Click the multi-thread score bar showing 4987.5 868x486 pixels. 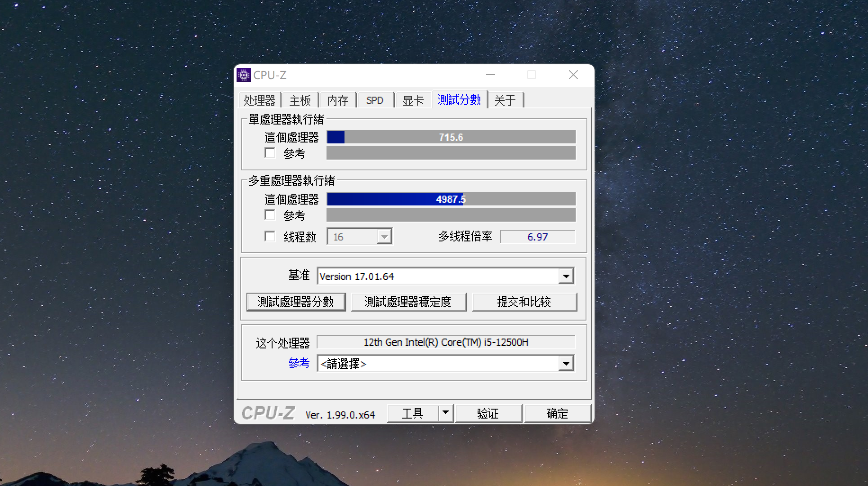pyautogui.click(x=451, y=199)
